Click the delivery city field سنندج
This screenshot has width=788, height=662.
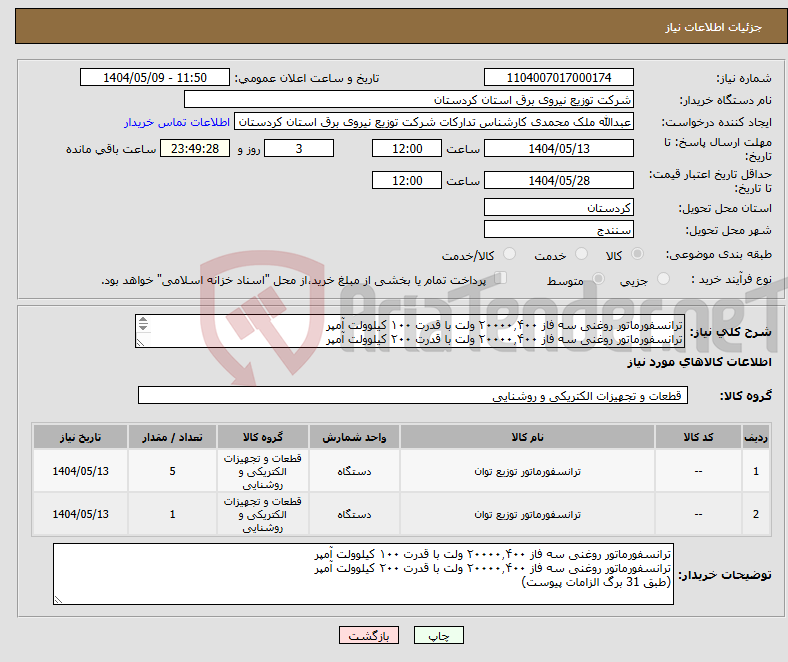558,230
